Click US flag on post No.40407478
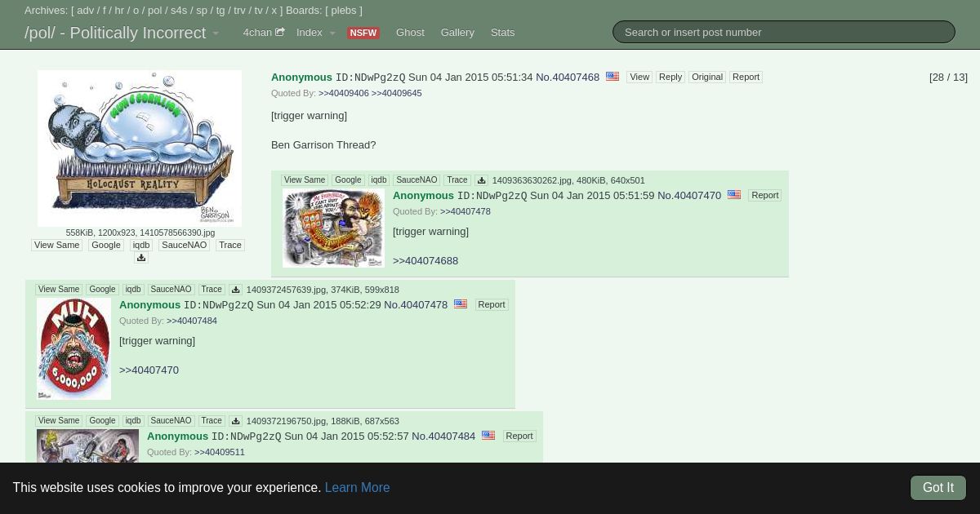This screenshot has width=980, height=514. (461, 304)
